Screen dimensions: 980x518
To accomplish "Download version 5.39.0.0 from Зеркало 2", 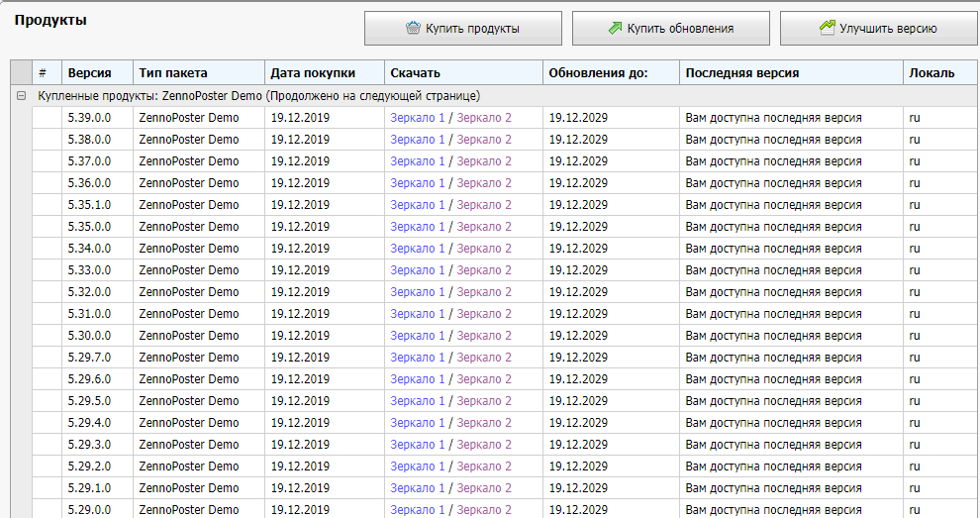I will coord(484,118).
